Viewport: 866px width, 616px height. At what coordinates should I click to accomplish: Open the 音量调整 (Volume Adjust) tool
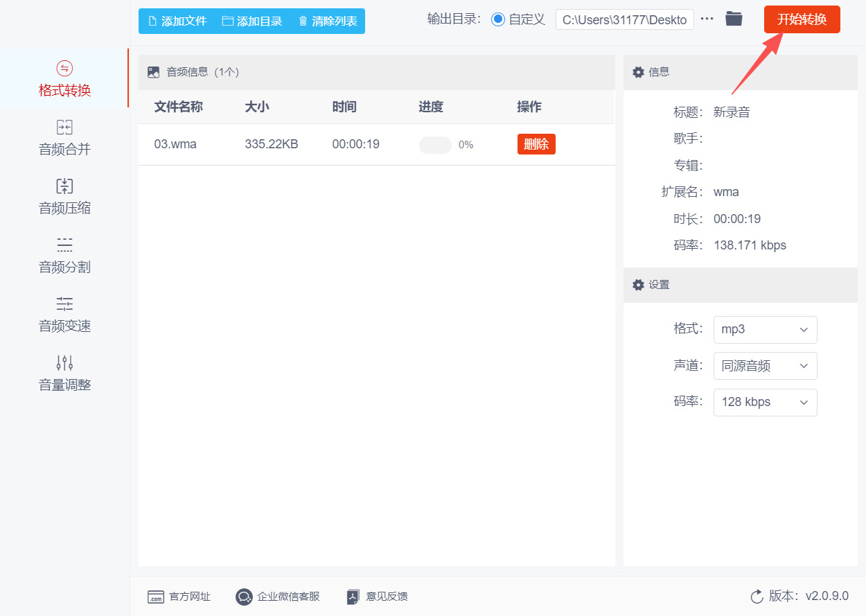[x=64, y=374]
